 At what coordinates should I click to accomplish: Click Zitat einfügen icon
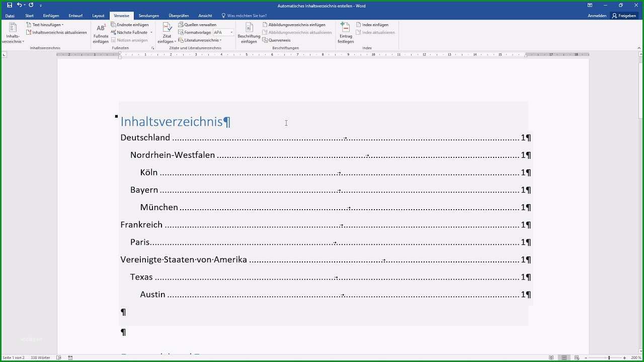pos(167,28)
